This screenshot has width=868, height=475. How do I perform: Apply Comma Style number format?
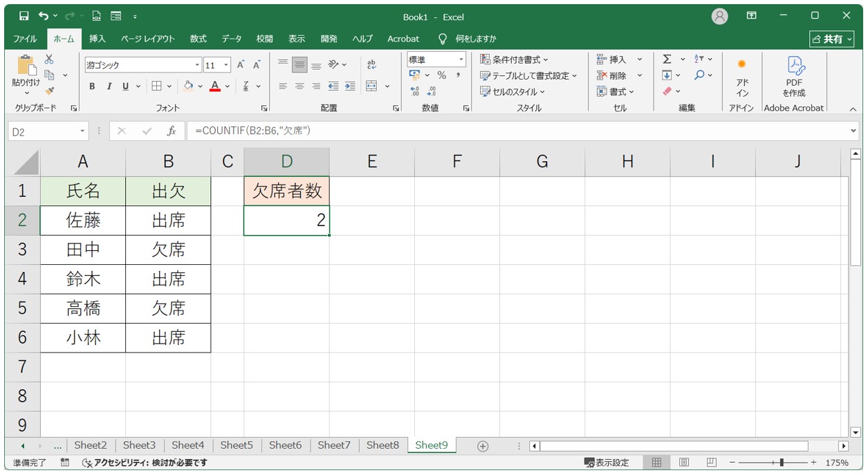pos(458,75)
